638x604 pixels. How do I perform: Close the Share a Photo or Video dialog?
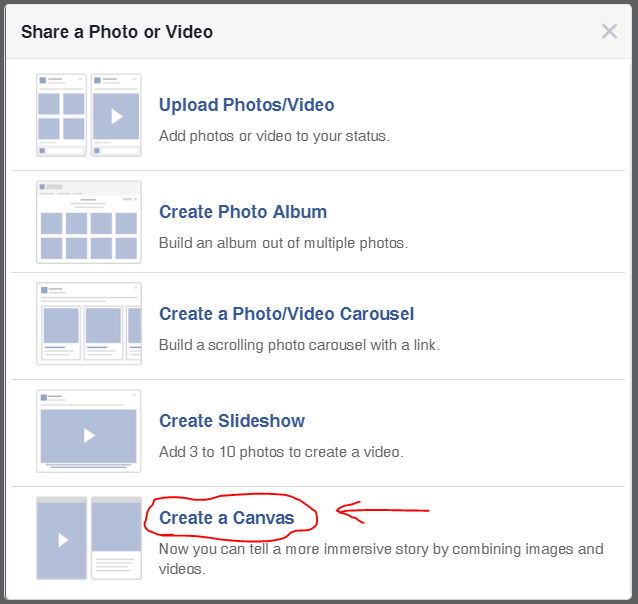pos(609,31)
